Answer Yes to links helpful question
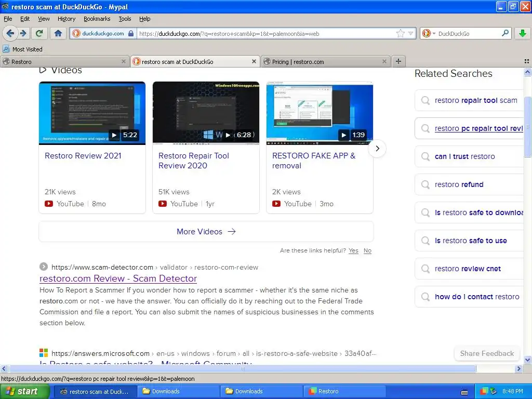The width and height of the screenshot is (532, 399). (x=353, y=250)
